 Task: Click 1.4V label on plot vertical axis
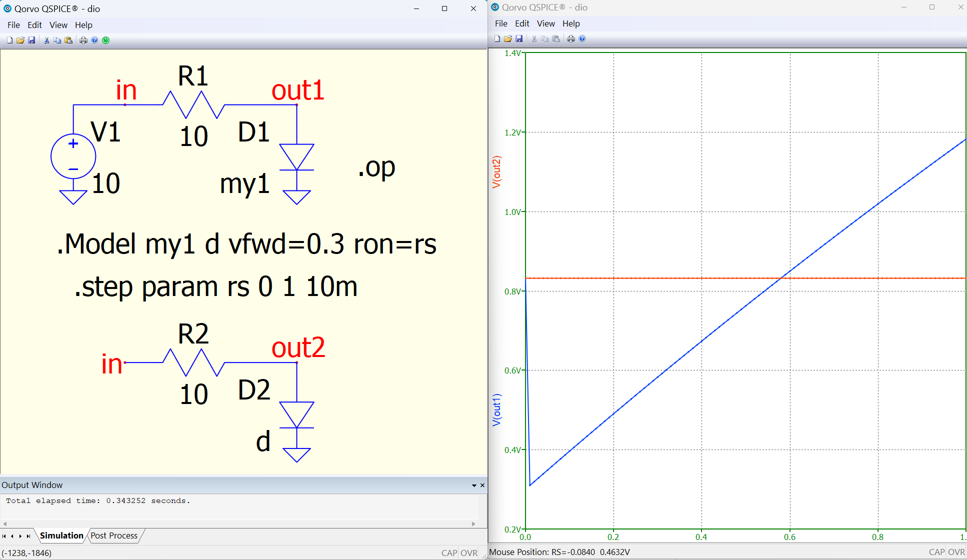point(512,53)
